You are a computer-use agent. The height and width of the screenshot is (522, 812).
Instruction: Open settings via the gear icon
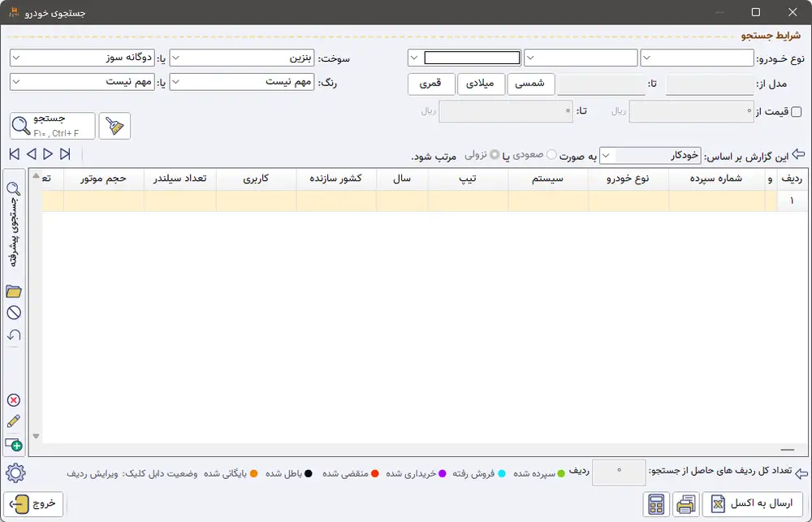click(15, 473)
